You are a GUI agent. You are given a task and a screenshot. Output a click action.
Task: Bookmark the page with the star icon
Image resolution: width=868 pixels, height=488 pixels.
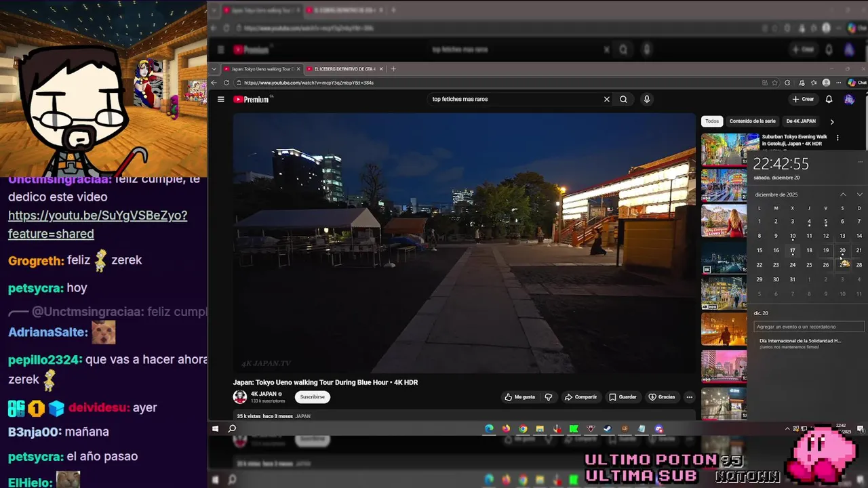[x=775, y=83]
